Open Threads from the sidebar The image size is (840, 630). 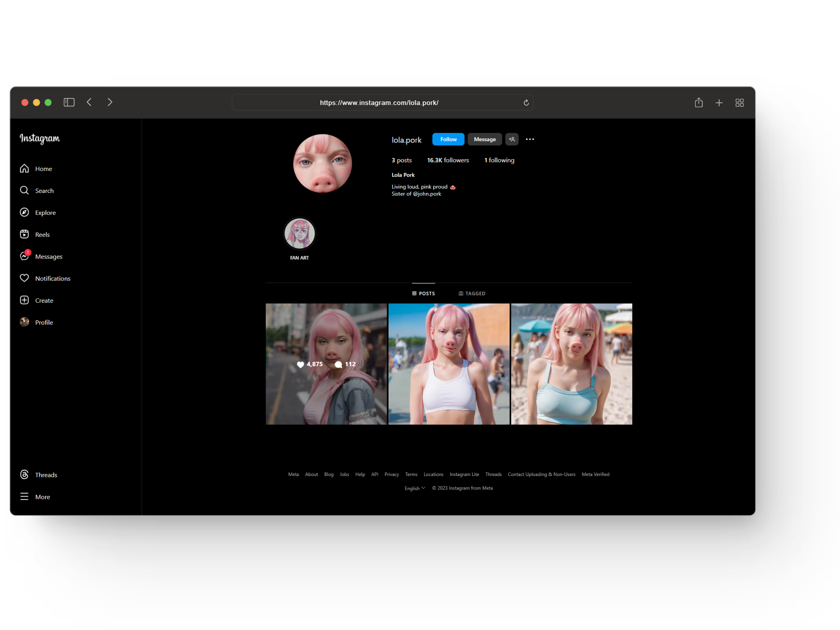point(24,475)
